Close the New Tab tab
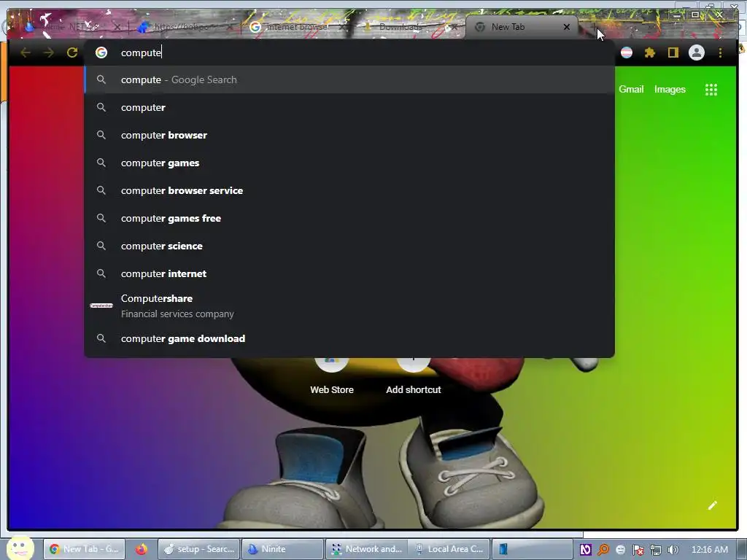The height and width of the screenshot is (560, 747). pos(566,27)
